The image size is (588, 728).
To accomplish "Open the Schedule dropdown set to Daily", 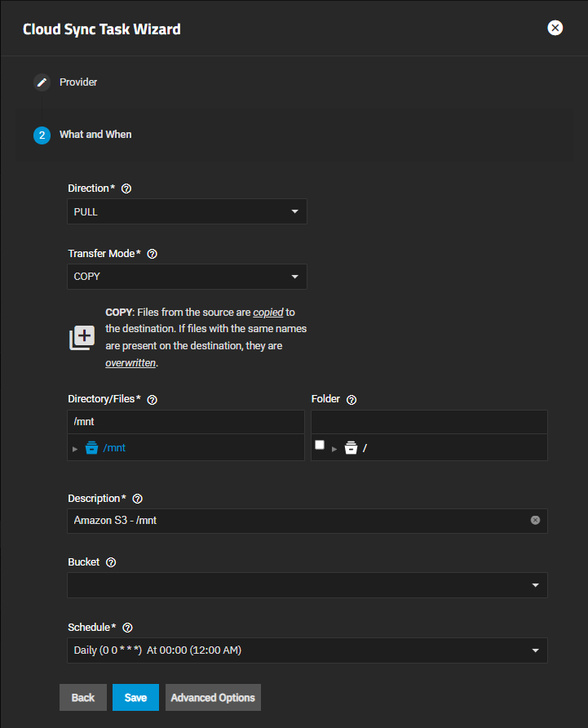I will [x=307, y=650].
